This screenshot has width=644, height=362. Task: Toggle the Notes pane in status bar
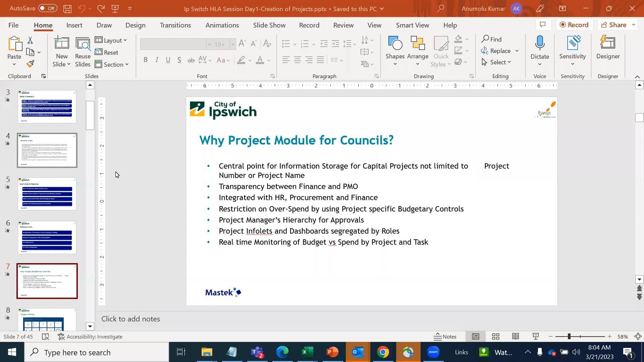pos(445,337)
